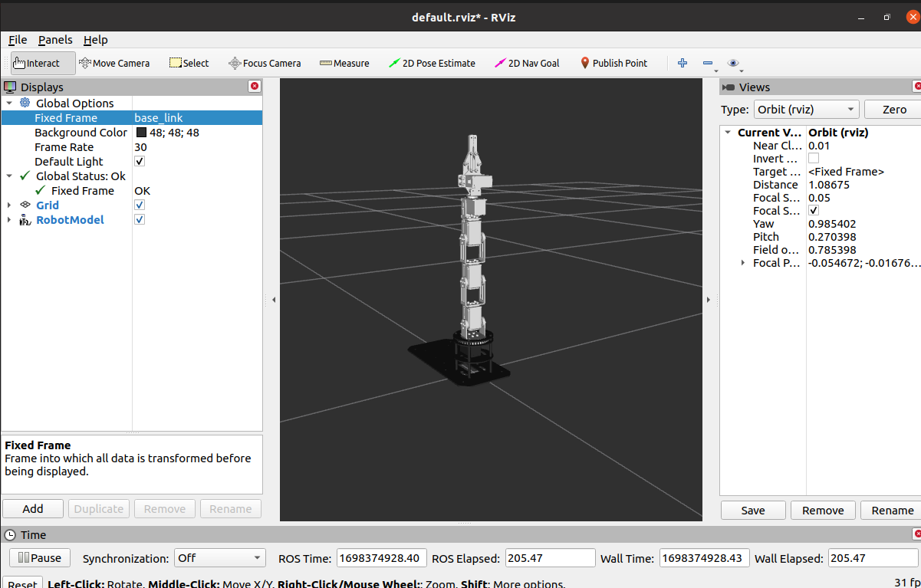Click the minus remove-tool icon
Screen dimensions: 921x588
click(x=707, y=64)
